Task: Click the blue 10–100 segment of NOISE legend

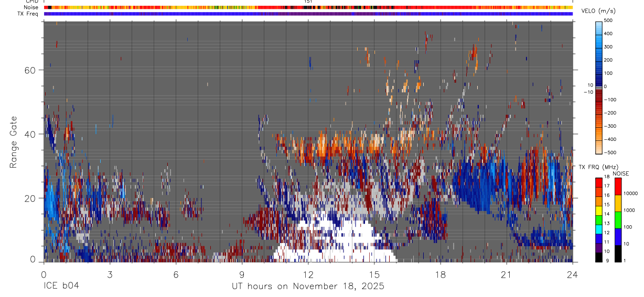Action: point(618,237)
